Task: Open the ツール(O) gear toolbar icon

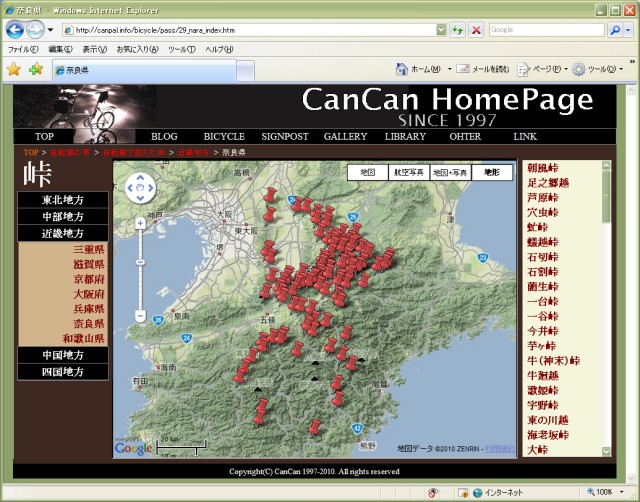Action: [578, 69]
